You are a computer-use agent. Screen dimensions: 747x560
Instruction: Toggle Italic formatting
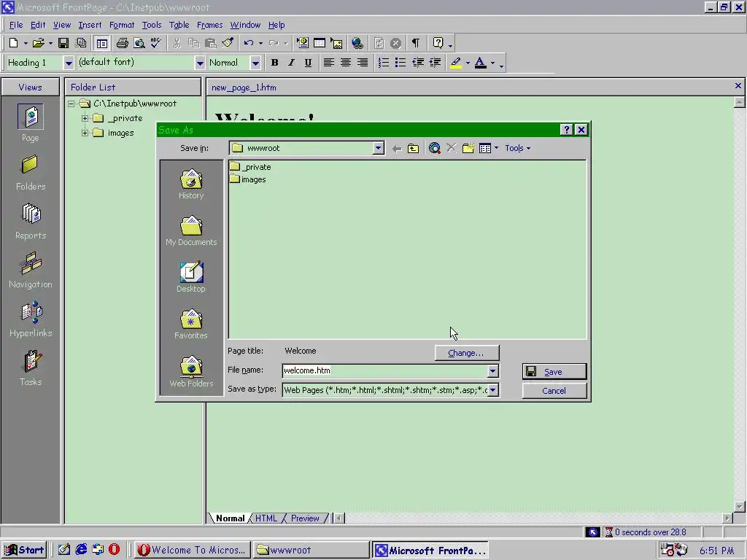(291, 63)
